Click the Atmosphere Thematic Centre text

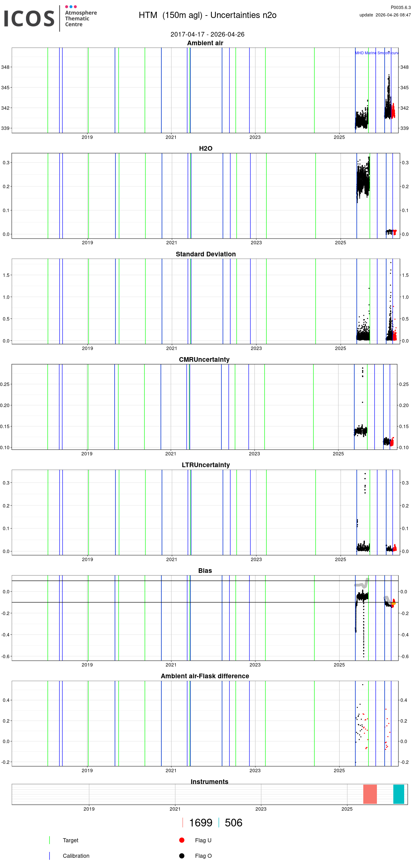[81, 19]
